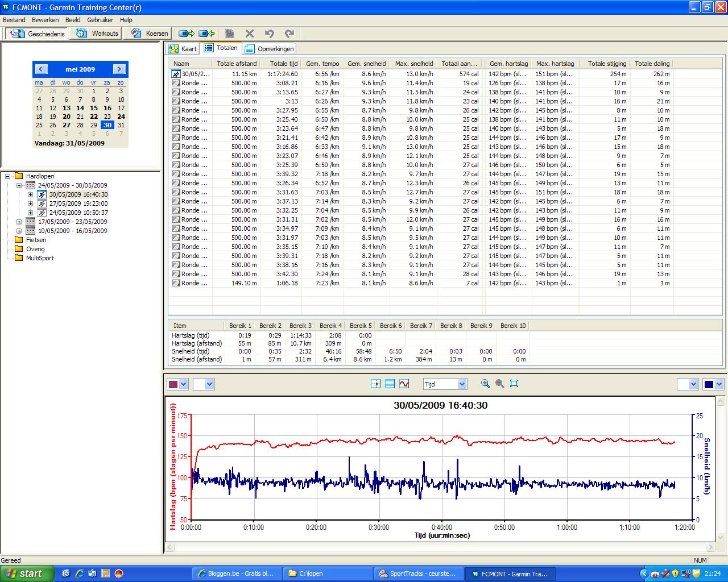Click the delete X toolbar icon
This screenshot has width=728, height=582.
(x=250, y=34)
